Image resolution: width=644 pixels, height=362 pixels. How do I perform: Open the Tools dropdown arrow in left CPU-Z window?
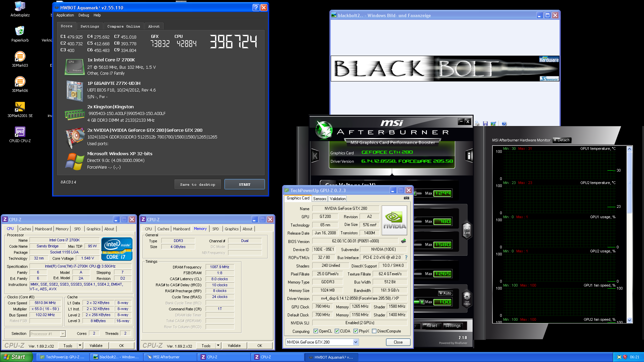(x=80, y=346)
